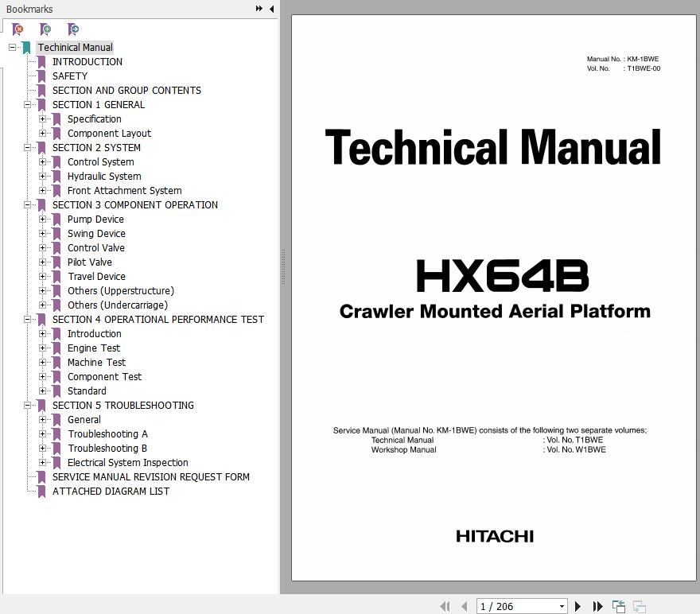Go to ATTACHED DIAGRAM LIST bookmark
This screenshot has height=614, width=700.
(111, 492)
